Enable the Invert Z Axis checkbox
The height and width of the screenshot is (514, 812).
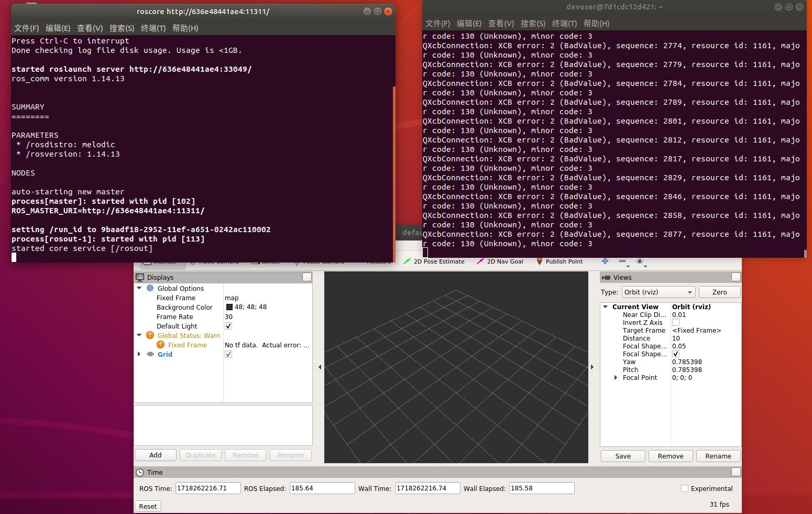(676, 322)
